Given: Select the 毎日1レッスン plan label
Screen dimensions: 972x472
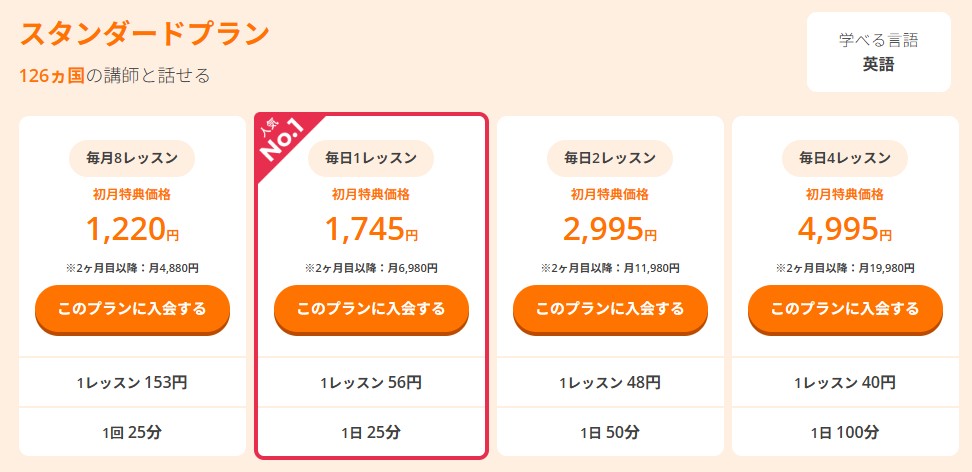Looking at the screenshot, I should click(371, 158).
